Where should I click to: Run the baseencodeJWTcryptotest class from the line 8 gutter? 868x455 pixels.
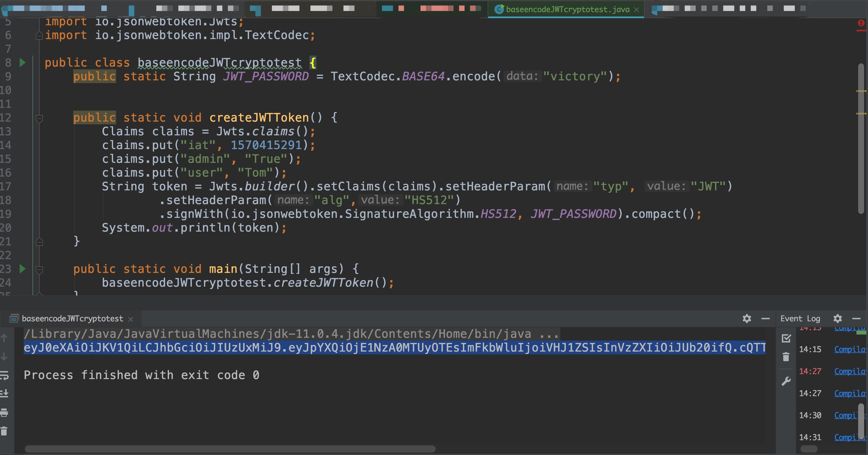[x=23, y=63]
